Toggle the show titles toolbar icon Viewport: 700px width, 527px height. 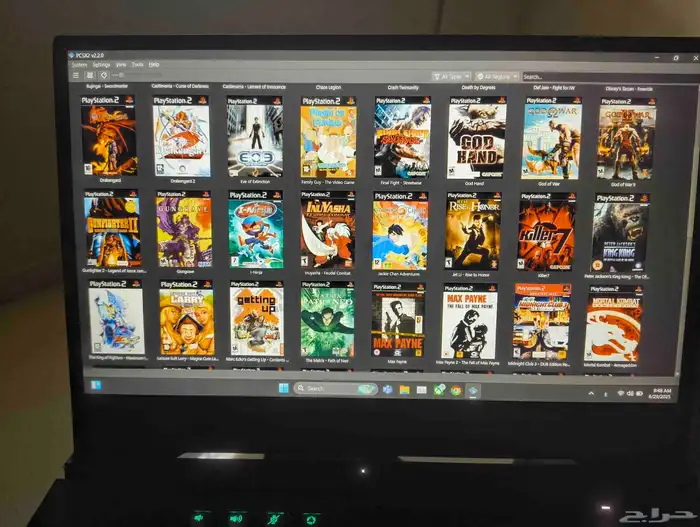(x=104, y=75)
